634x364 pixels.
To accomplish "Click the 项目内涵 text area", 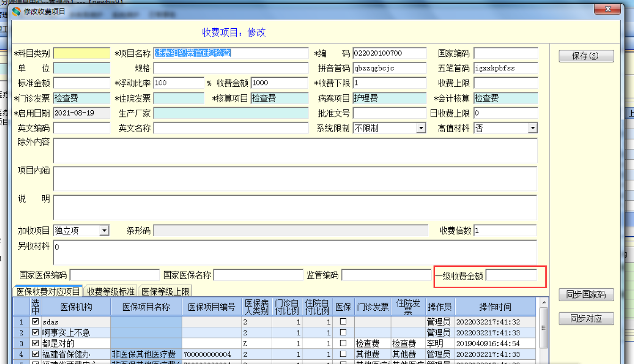I will [295, 179].
